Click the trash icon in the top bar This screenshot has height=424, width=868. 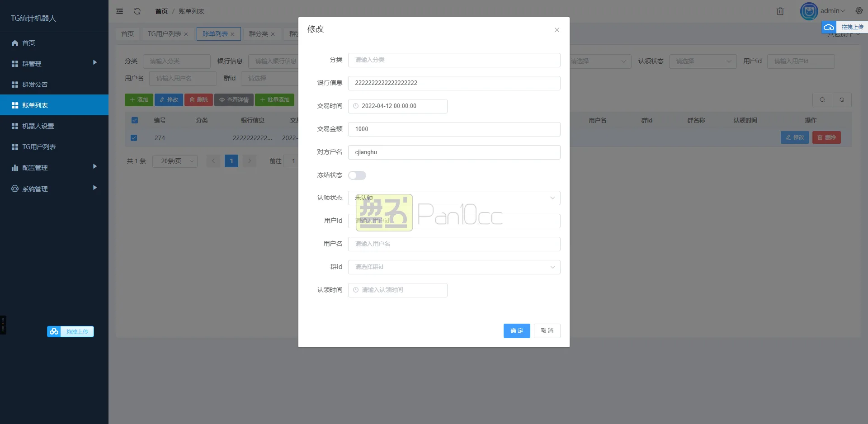[780, 11]
